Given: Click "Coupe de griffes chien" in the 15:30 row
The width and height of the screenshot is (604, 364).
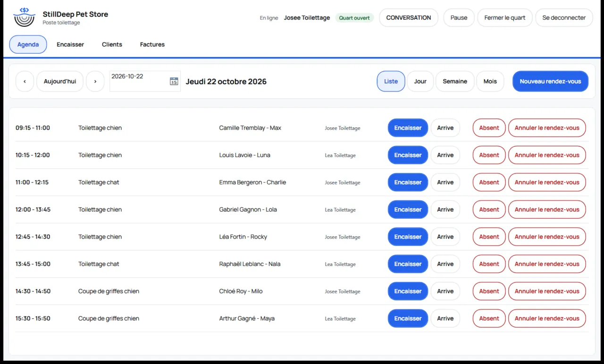Looking at the screenshot, I should coord(109,318).
